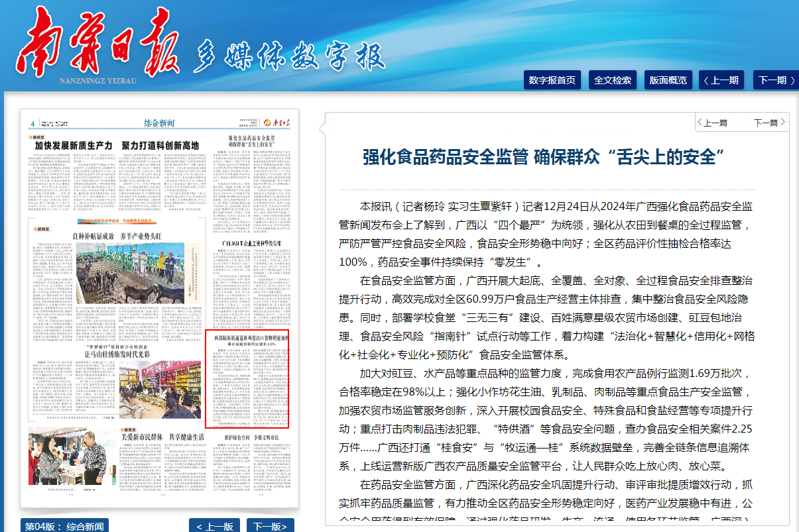Go to next page 下一版

(x=270, y=527)
